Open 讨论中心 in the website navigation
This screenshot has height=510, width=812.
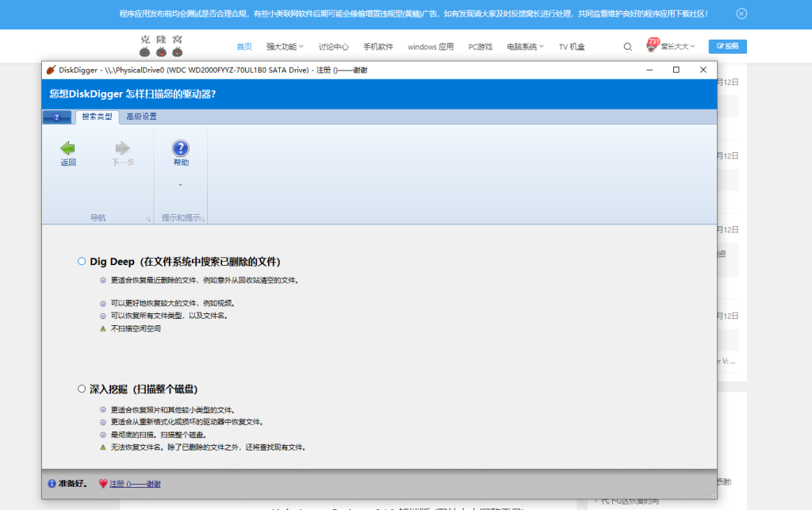click(x=334, y=47)
